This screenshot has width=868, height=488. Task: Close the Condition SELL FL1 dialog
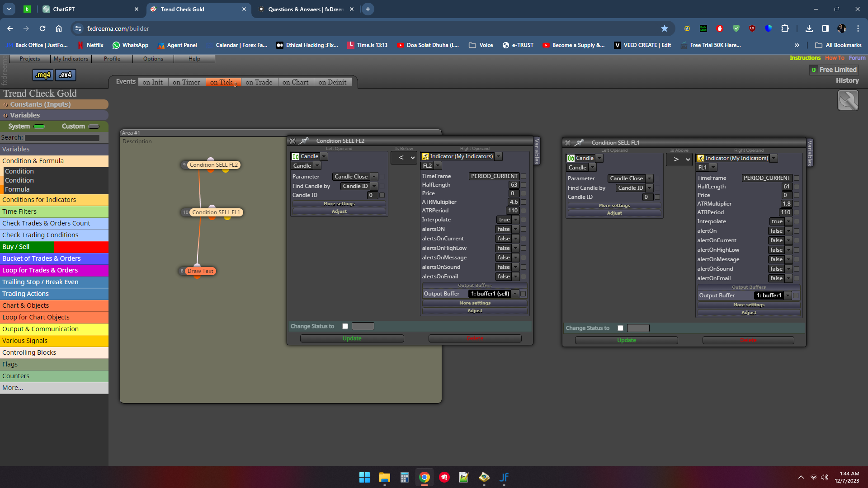(568, 143)
